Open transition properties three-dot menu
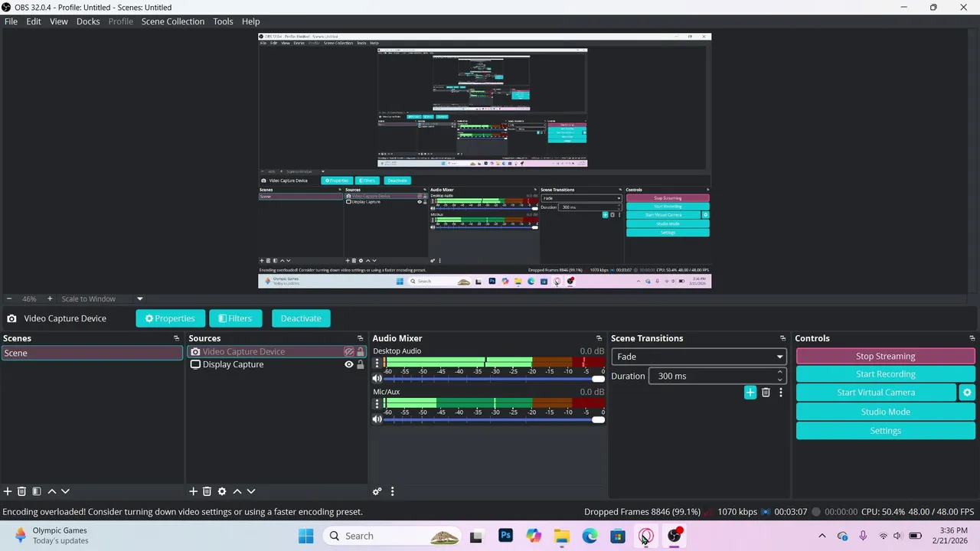This screenshot has width=980, height=551. point(781,393)
